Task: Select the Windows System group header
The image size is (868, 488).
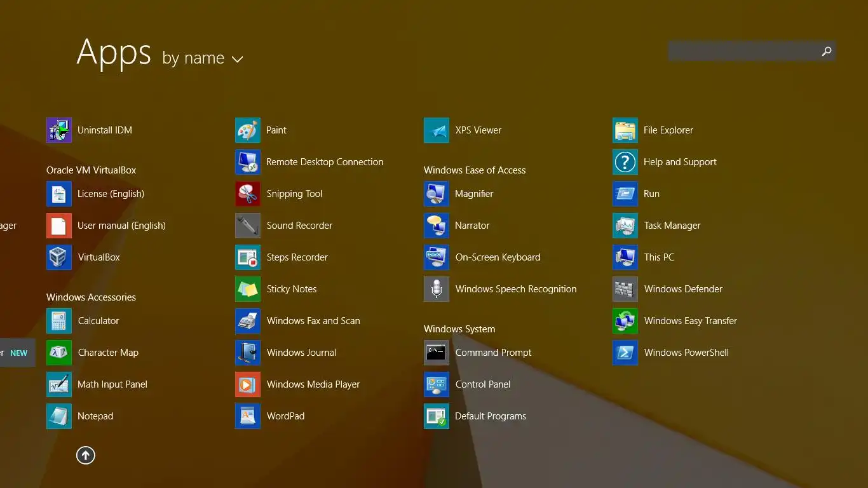Action: pyautogui.click(x=459, y=329)
